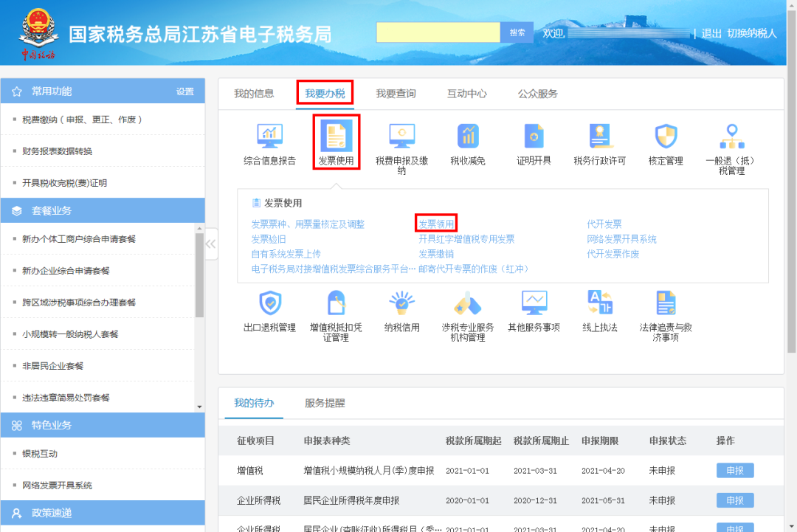The image size is (797, 532).
Task: Focus the yellow search input field
Action: [438, 32]
